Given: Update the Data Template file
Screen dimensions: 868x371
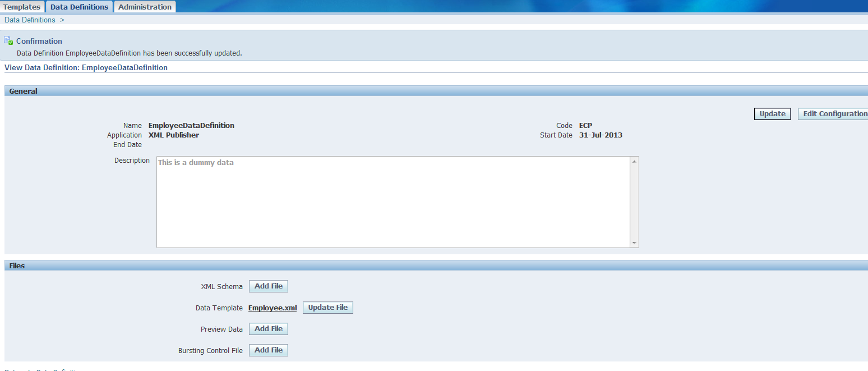Looking at the screenshot, I should [x=327, y=307].
